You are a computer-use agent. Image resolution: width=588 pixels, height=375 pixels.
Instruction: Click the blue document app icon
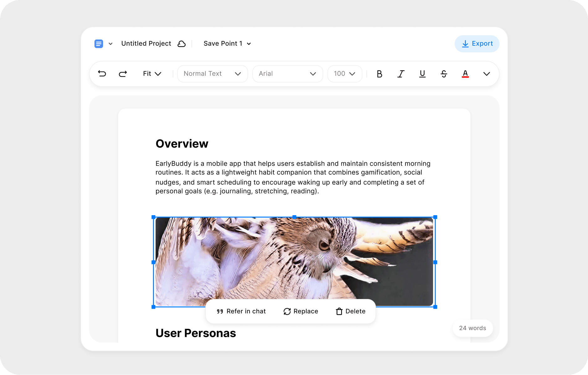click(x=99, y=44)
